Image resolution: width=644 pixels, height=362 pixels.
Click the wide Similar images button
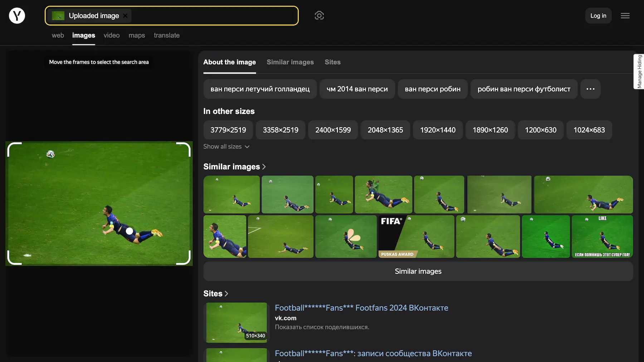pos(418,271)
